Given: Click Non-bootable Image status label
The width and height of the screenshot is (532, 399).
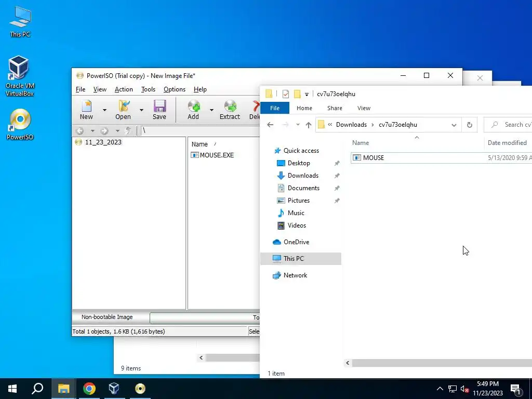Looking at the screenshot, I should (x=107, y=317).
